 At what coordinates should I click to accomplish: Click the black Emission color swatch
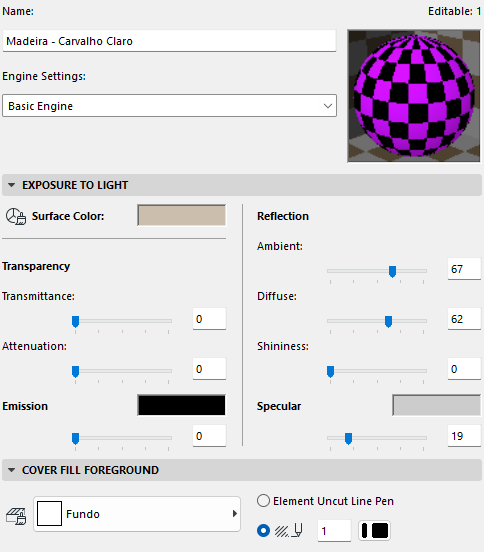(181, 405)
